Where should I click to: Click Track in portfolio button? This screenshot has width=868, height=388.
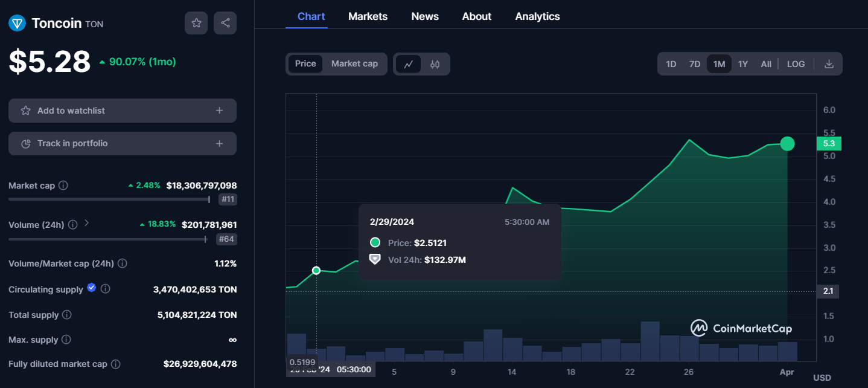[x=123, y=143]
